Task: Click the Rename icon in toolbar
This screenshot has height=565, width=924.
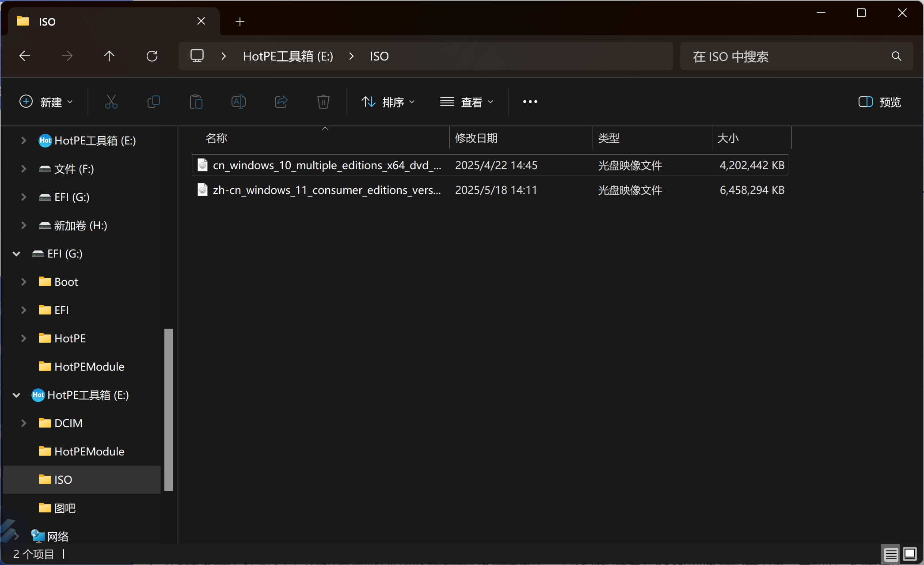Action: tap(239, 102)
